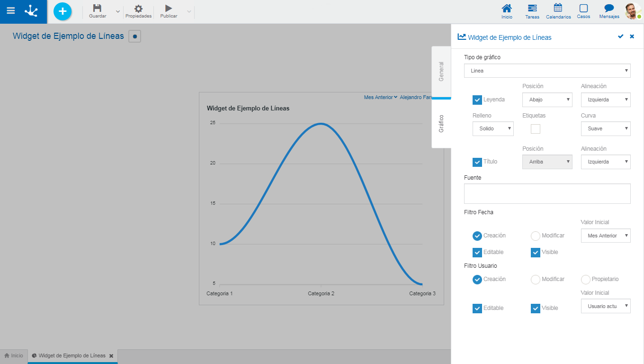Open Mensajes chat icon
The height and width of the screenshot is (364, 644).
coord(609,8)
